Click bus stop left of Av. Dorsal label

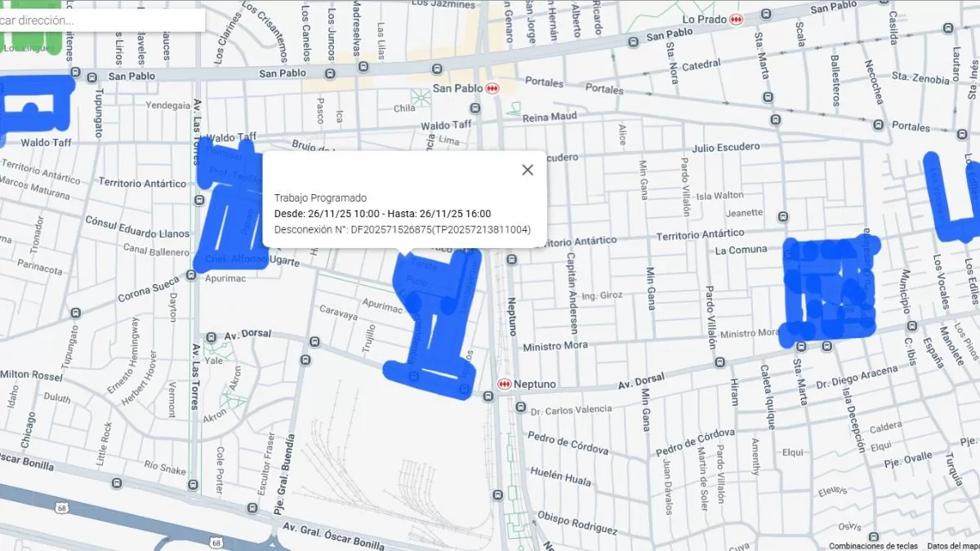tap(211, 336)
